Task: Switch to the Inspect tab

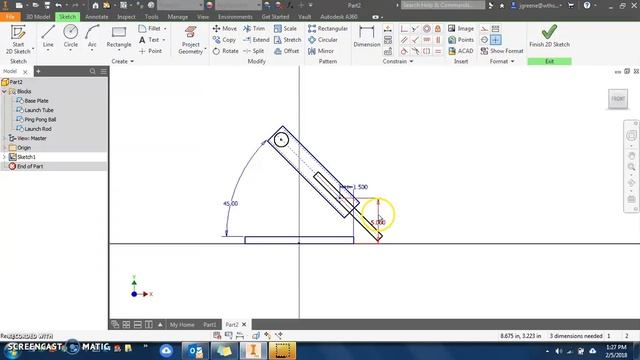Action: (126, 17)
